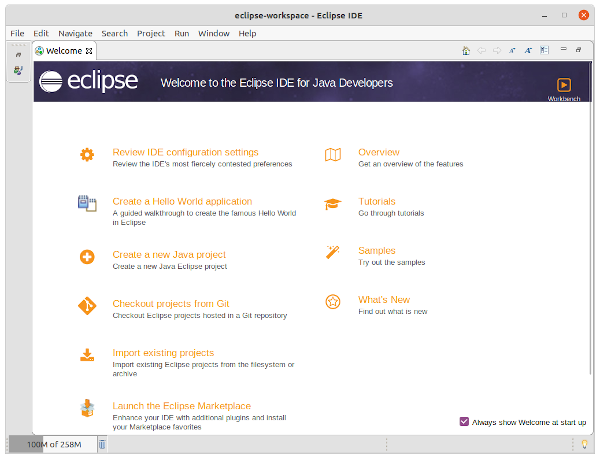Restore the minimized view in left sidebar
The width and height of the screenshot is (600, 459).
point(18,55)
